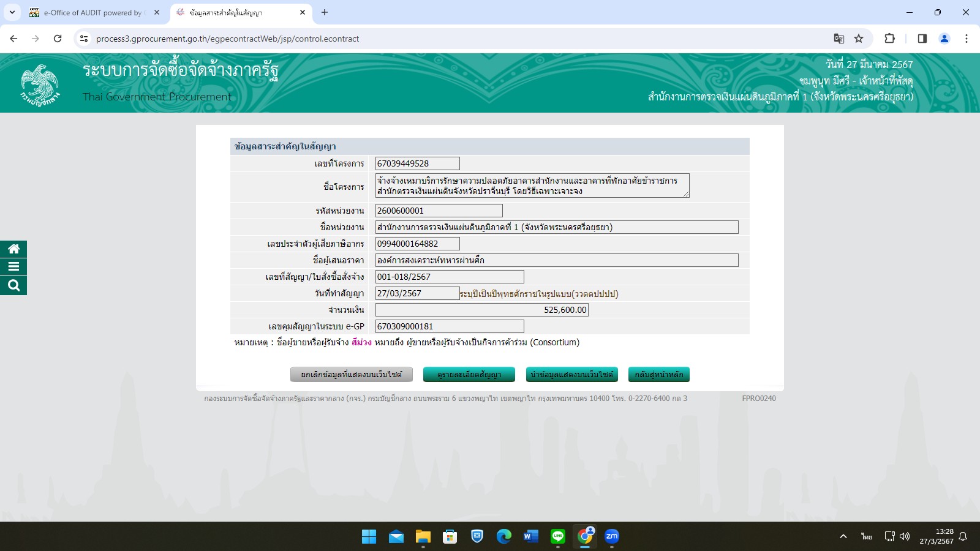Open the LINE app in taskbar
The height and width of the screenshot is (551, 980).
click(x=557, y=536)
